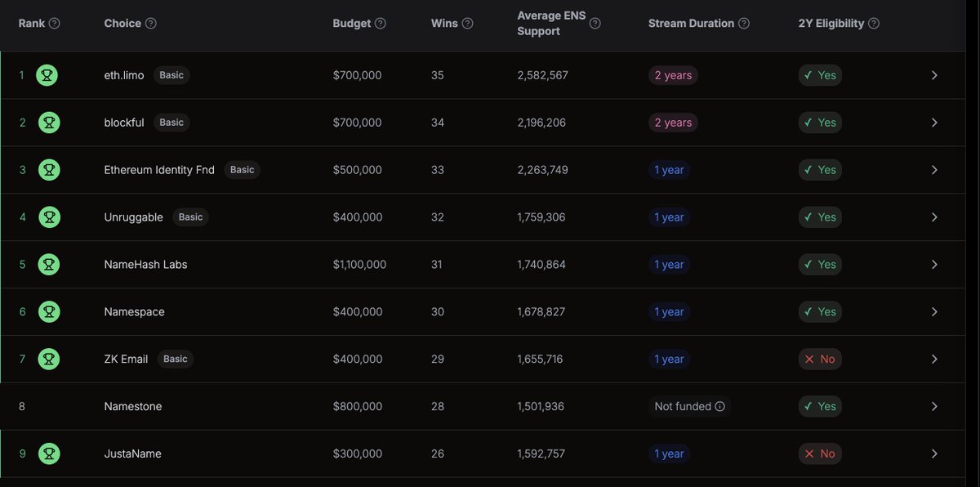Screen dimensions: 980x487
Task: Click the Basic badge beside blockful
Action: (x=171, y=123)
